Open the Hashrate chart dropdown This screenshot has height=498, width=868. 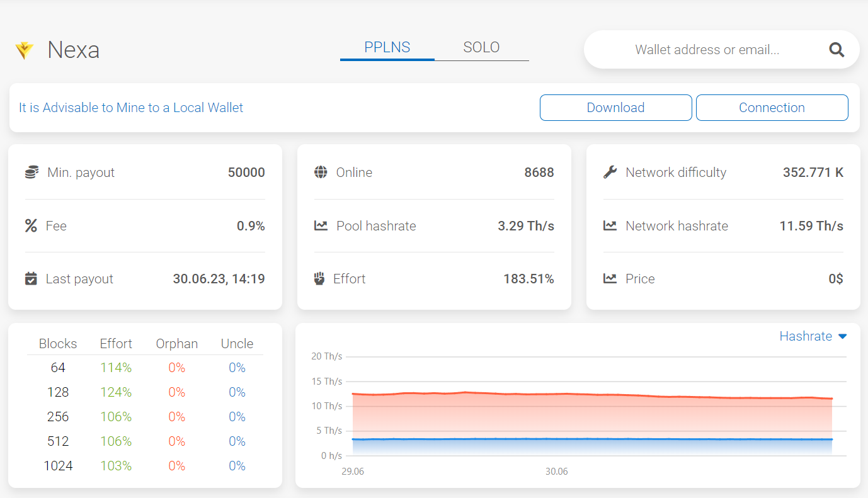pos(806,336)
